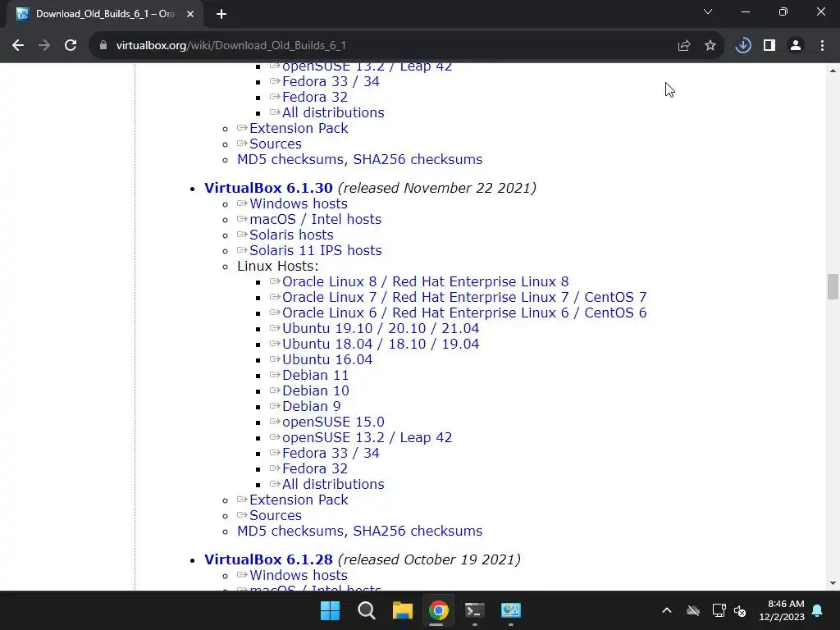Open 6.1.30 All distributions link
The width and height of the screenshot is (840, 630).
(x=333, y=484)
